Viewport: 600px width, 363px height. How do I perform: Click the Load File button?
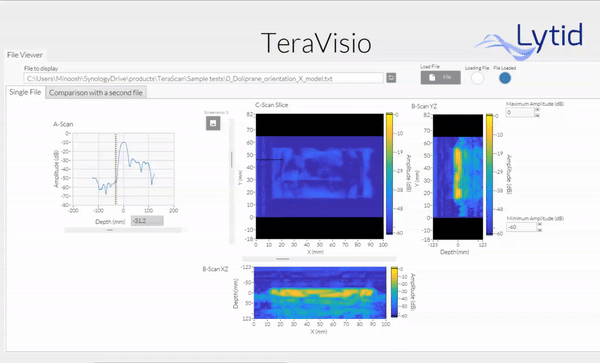(x=440, y=77)
